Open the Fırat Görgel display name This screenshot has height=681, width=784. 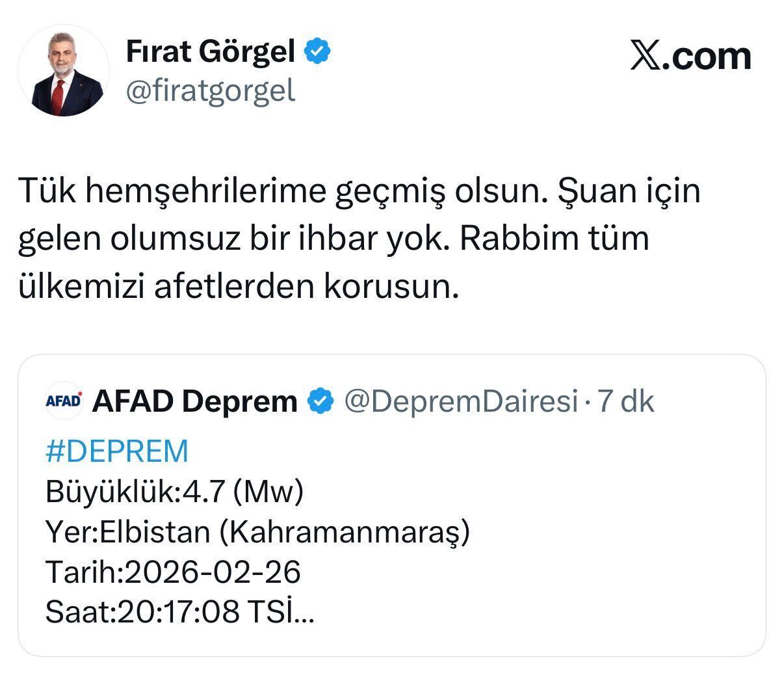pos(210,51)
